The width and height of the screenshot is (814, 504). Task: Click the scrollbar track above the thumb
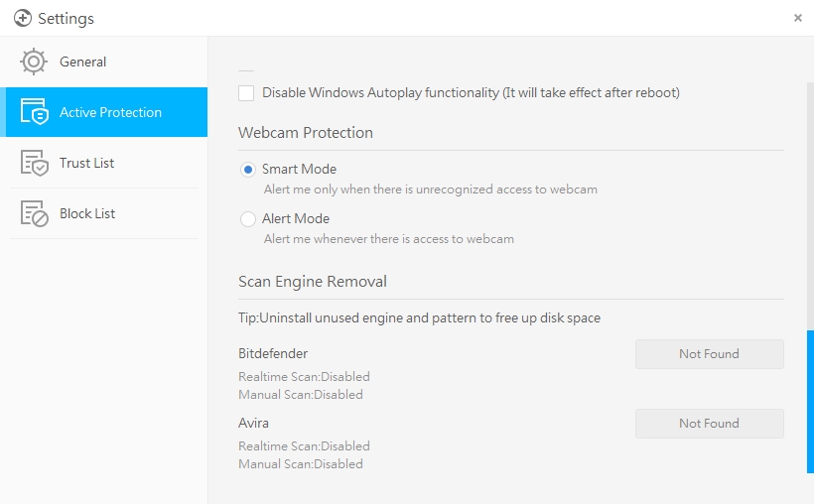[810, 198]
